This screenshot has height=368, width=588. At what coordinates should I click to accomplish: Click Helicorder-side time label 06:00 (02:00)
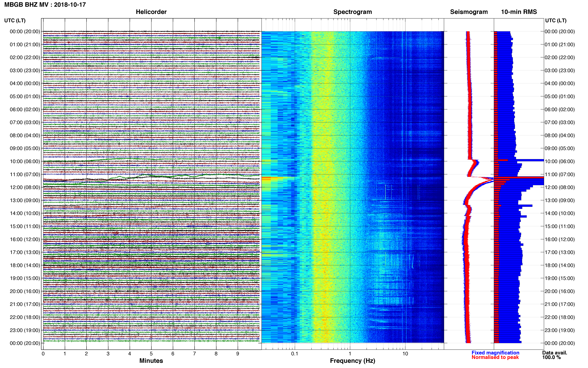[x=25, y=110]
